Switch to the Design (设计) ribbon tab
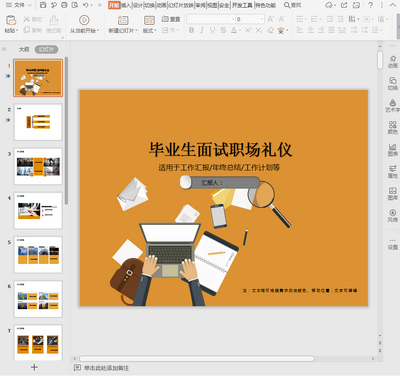Image resolution: width=400 pixels, height=376 pixels. (138, 5)
